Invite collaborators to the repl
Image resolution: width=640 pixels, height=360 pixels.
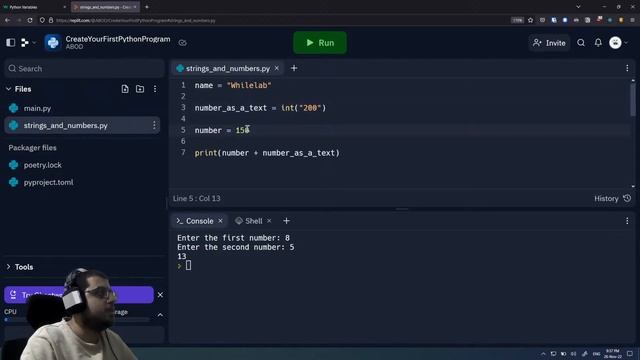point(549,43)
